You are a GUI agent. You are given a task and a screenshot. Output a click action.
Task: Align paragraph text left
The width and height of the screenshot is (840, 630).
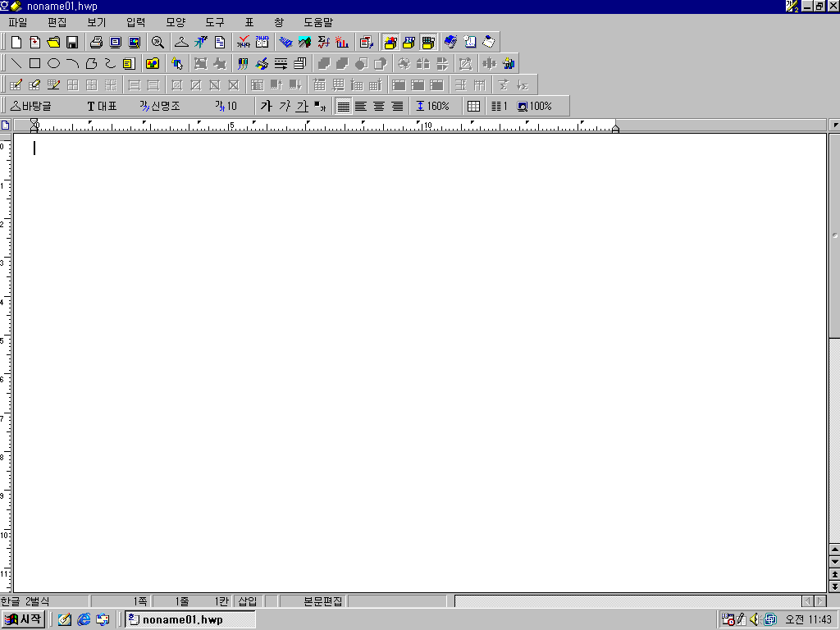pos(361,106)
